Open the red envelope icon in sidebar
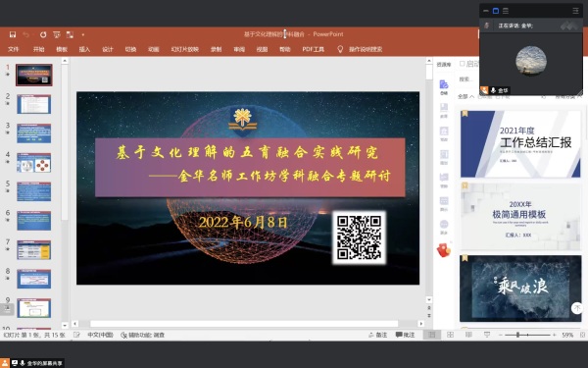The image size is (588, 368). [x=444, y=250]
